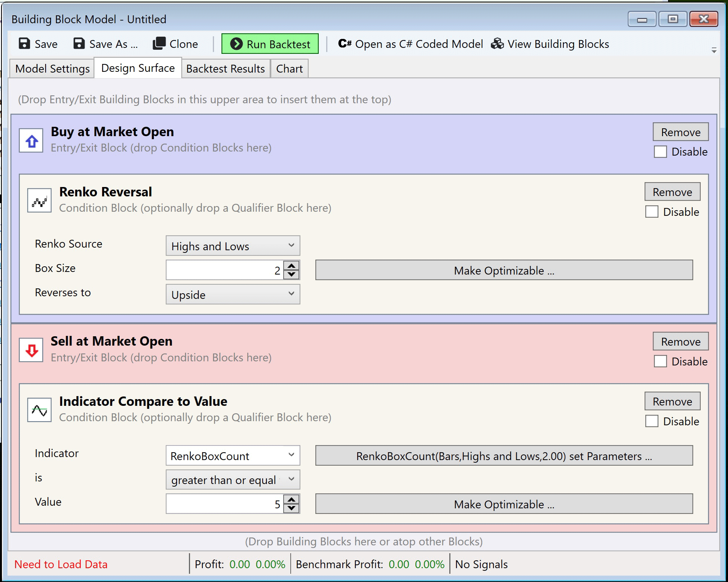The image size is (728, 582).
Task: Click View Building Blocks text
Action: coord(558,44)
